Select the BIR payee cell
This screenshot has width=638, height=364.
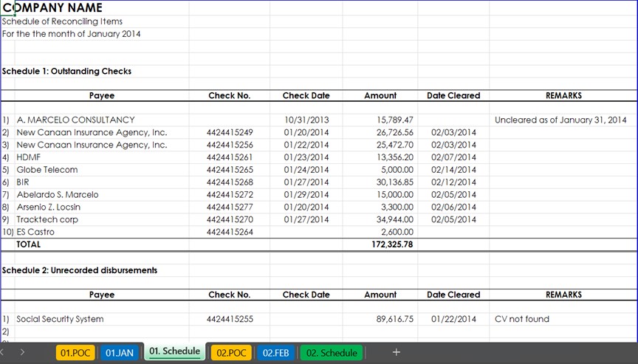pyautogui.click(x=23, y=182)
